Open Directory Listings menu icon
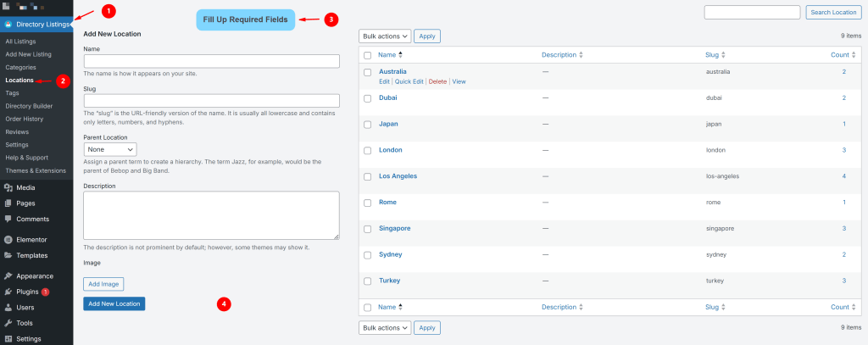The width and height of the screenshot is (868, 345). 8,25
